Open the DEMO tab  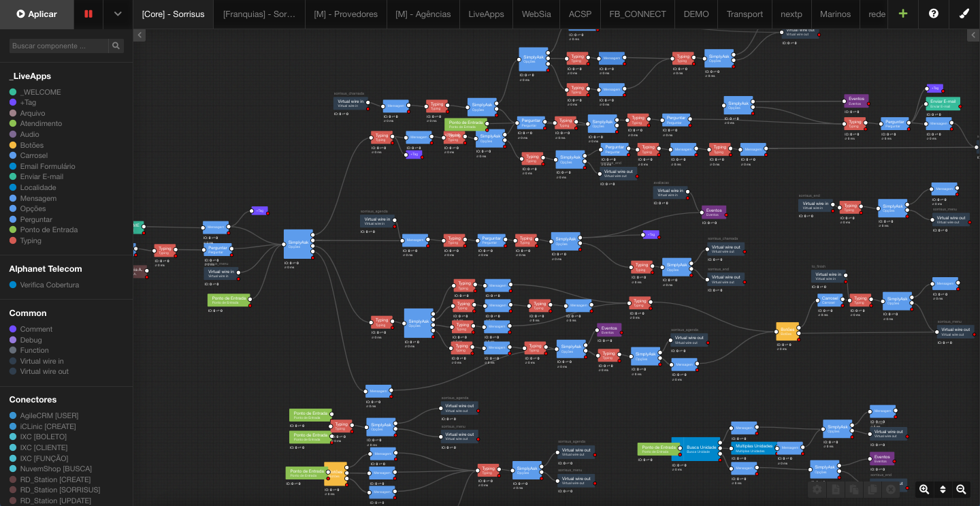point(696,14)
